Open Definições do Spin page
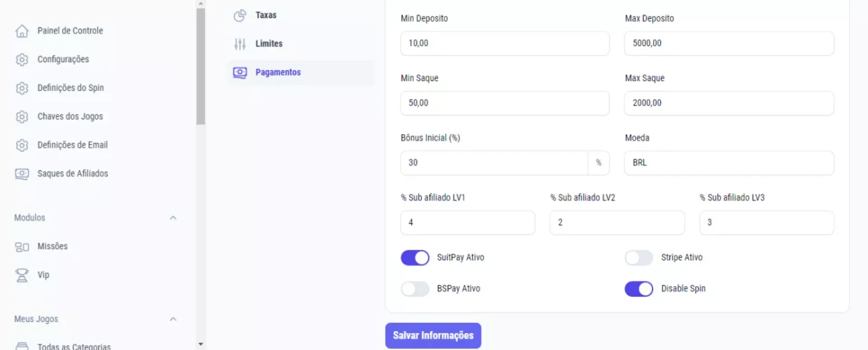868x350 pixels. point(71,88)
